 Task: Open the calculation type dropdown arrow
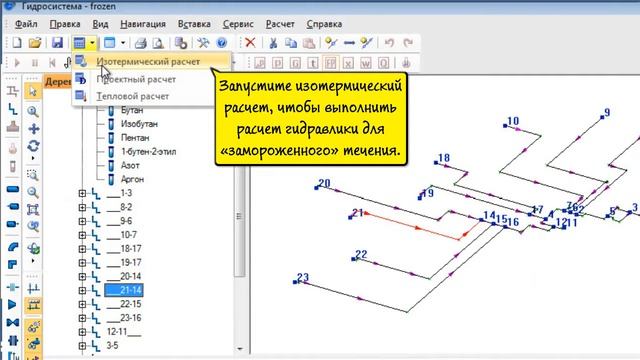pyautogui.click(x=93, y=42)
